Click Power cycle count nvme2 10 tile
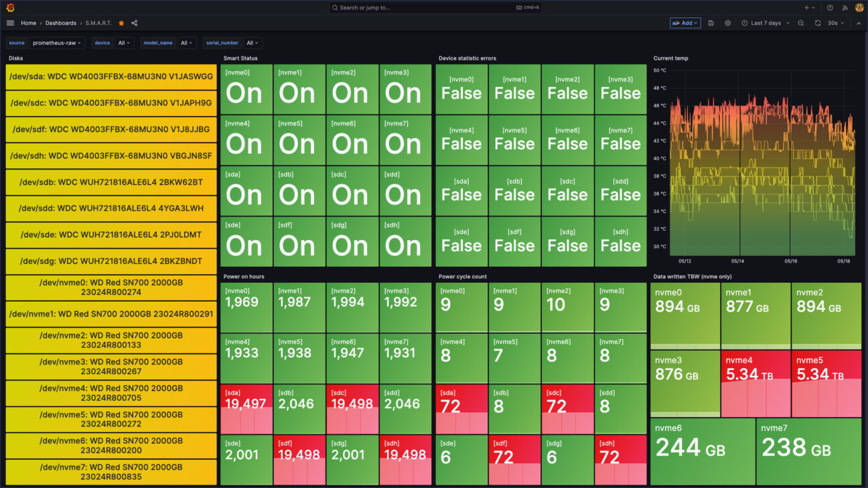 [567, 307]
